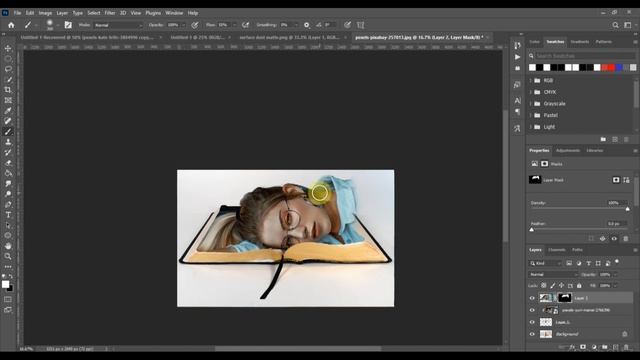Delete layer with trash icon in Layers

coord(626,347)
